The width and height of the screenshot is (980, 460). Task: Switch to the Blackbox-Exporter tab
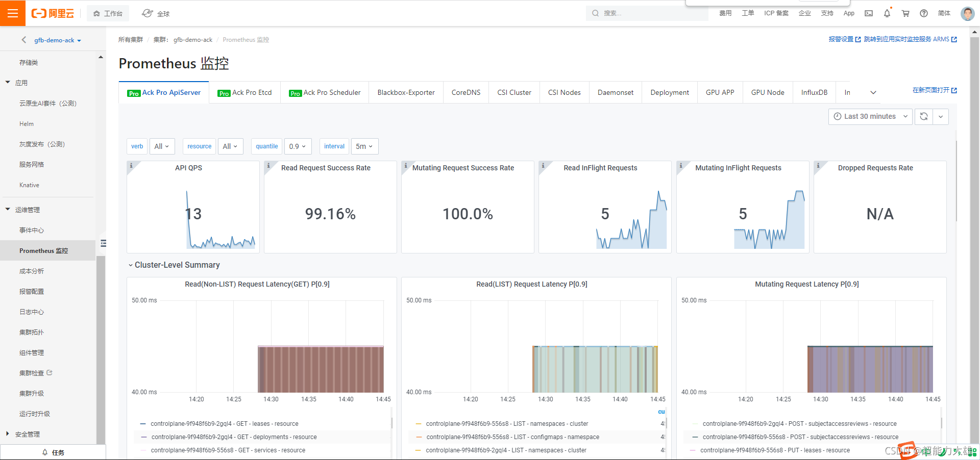click(406, 92)
